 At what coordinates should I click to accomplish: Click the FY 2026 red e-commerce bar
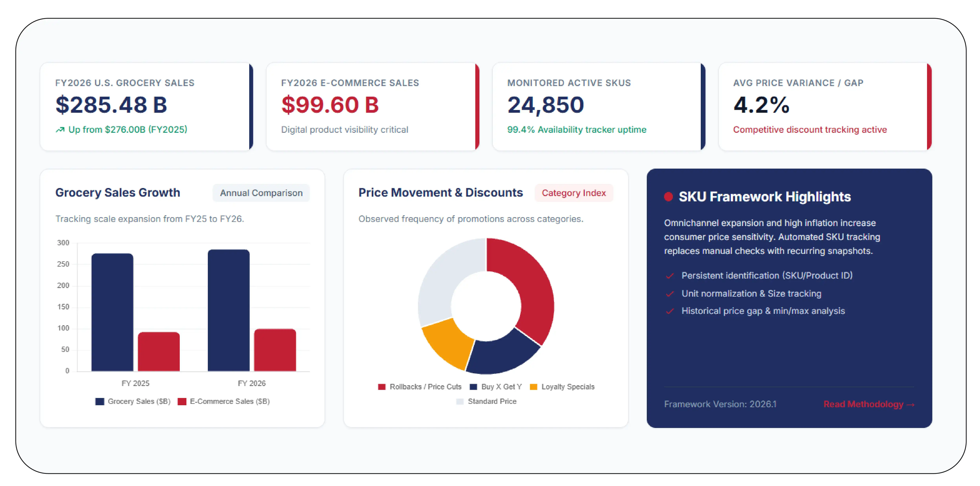click(x=275, y=350)
